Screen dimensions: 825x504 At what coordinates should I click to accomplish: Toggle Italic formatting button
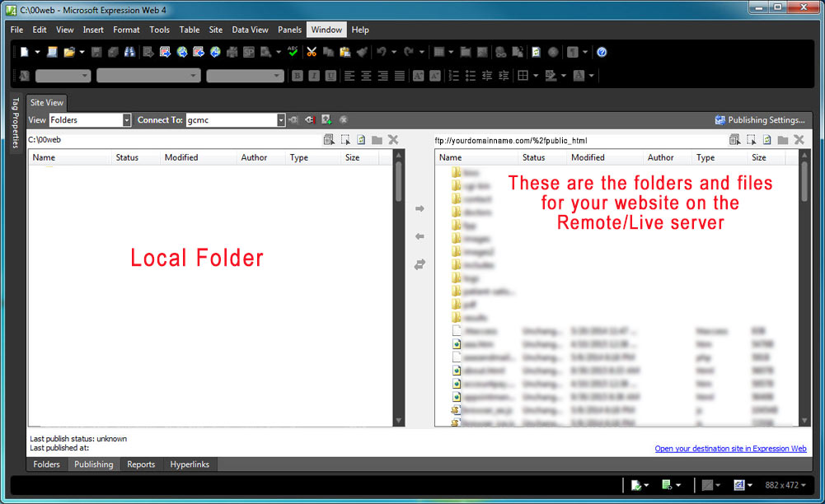[314, 76]
